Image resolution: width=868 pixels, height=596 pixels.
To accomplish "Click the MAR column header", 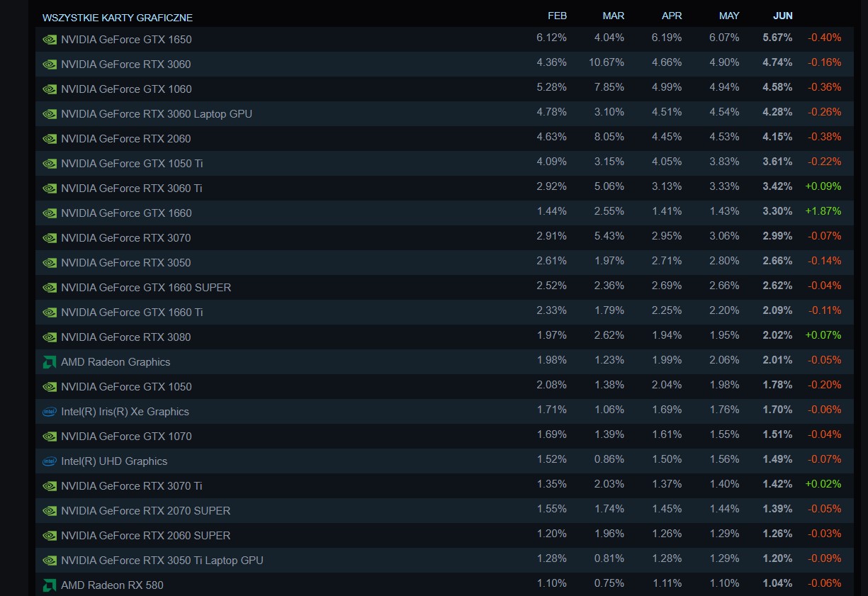I will click(x=614, y=16).
